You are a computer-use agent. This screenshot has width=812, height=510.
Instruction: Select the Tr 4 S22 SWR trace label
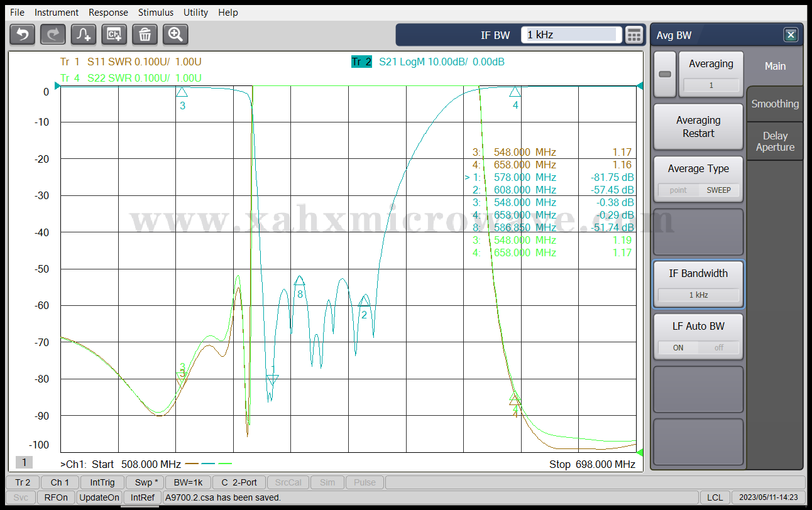(131, 78)
